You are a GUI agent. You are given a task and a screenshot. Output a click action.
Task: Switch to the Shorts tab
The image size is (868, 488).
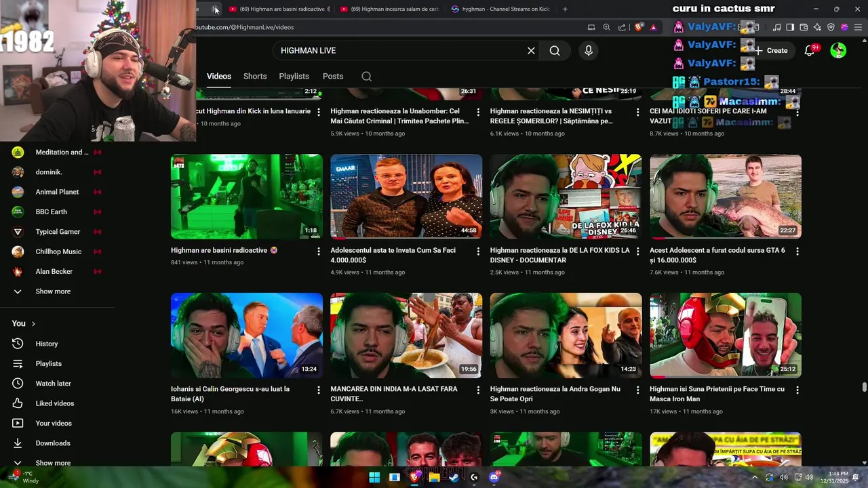(x=255, y=77)
